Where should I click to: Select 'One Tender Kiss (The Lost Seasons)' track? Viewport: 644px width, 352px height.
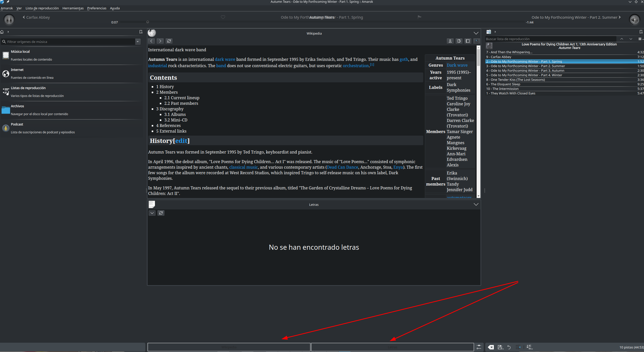pyautogui.click(x=565, y=80)
